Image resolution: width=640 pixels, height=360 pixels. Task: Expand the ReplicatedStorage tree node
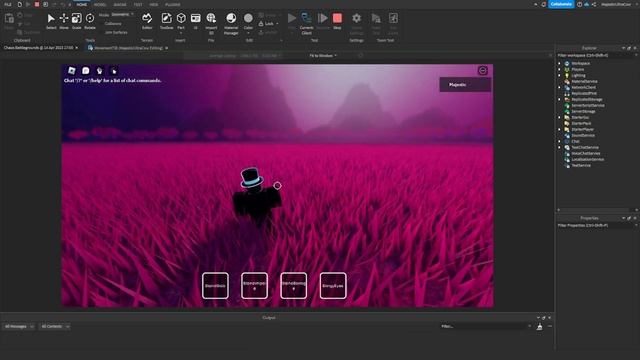(559, 99)
